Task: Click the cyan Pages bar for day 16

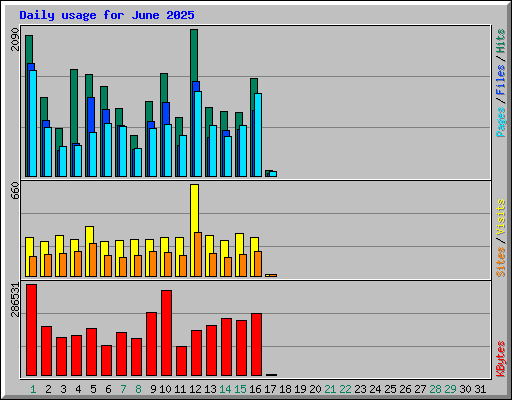Action: (x=258, y=135)
